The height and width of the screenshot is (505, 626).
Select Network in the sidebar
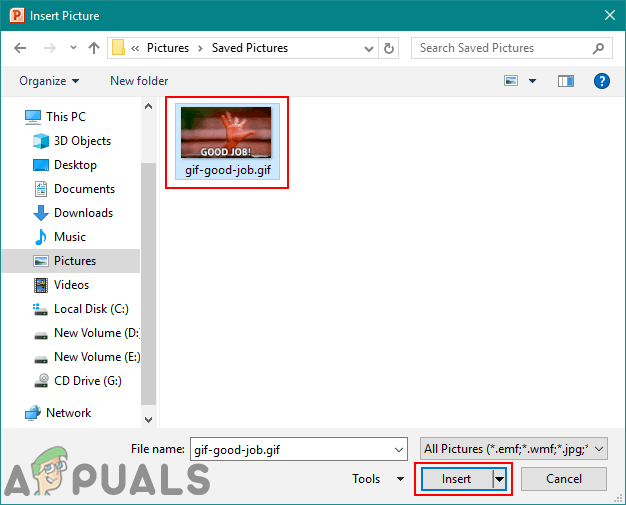pyautogui.click(x=68, y=412)
